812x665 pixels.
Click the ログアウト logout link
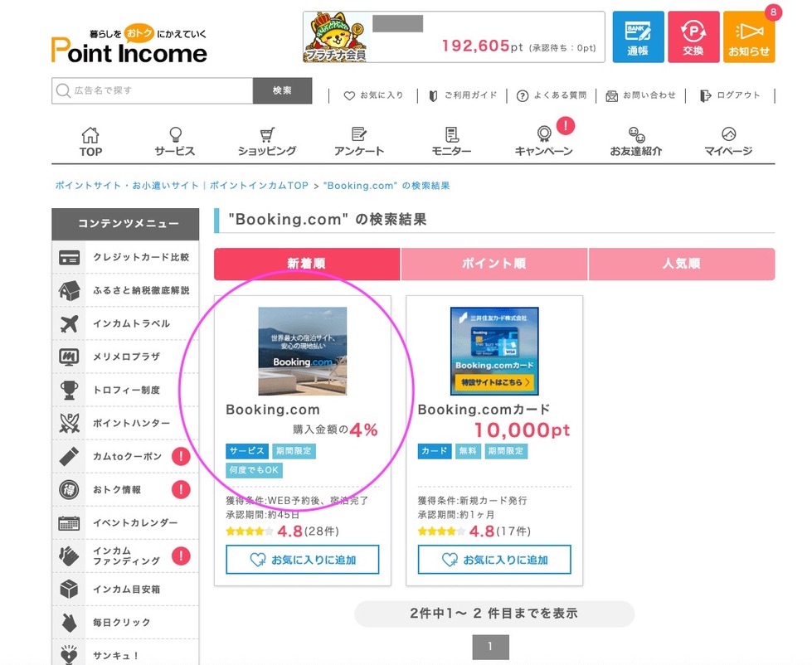point(730,95)
